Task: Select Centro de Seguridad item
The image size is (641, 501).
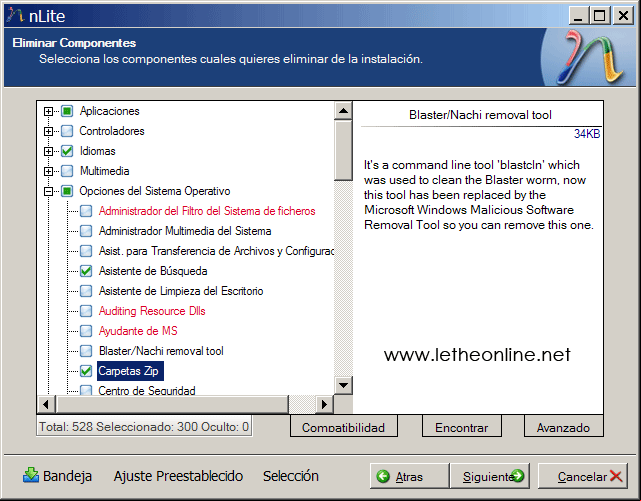Action: pos(146,390)
